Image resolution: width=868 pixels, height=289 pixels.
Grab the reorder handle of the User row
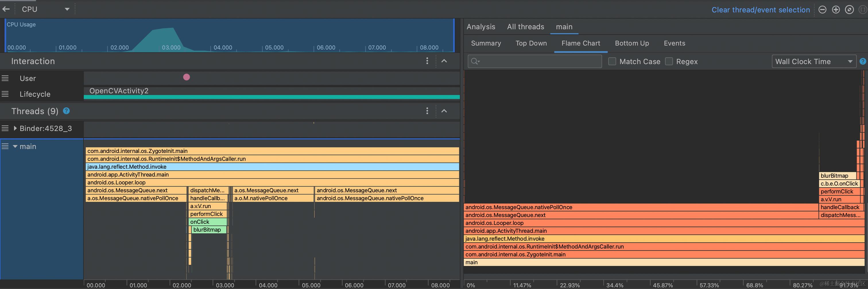[5, 78]
